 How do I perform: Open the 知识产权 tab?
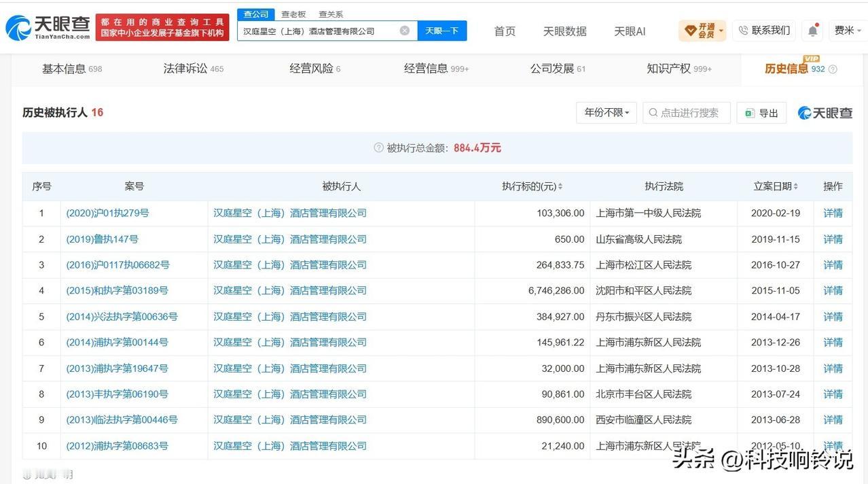(x=680, y=69)
